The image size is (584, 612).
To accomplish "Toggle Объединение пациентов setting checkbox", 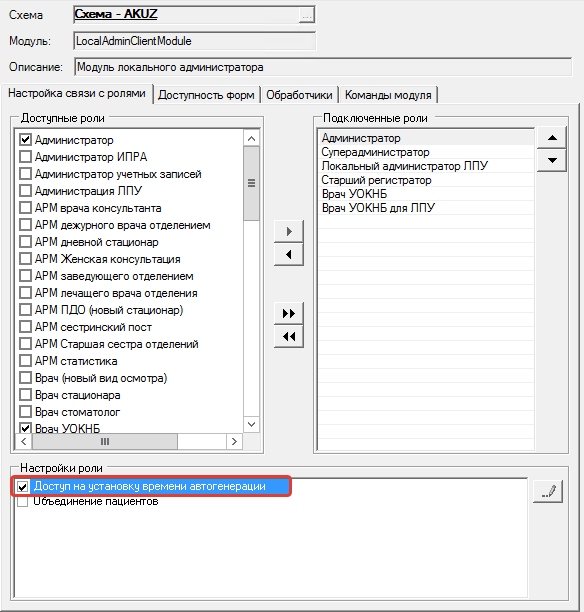I will point(23,502).
